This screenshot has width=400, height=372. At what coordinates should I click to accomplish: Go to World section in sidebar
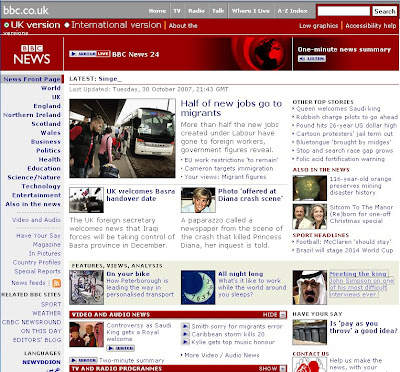(51, 88)
